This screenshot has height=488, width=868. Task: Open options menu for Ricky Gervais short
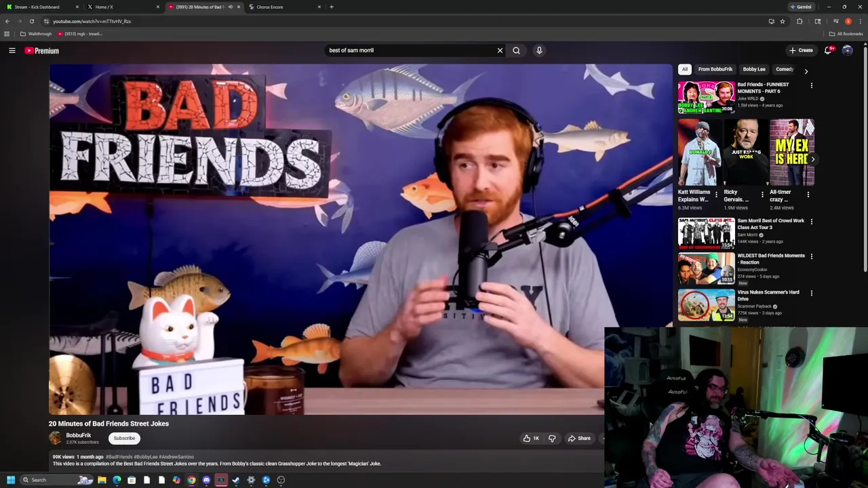coord(762,195)
